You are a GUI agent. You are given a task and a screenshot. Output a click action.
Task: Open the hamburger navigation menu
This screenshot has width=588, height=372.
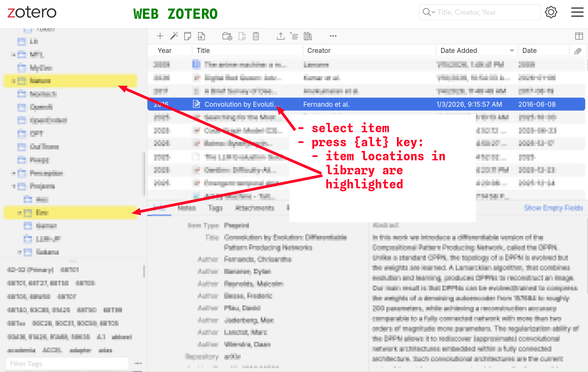[x=577, y=12]
